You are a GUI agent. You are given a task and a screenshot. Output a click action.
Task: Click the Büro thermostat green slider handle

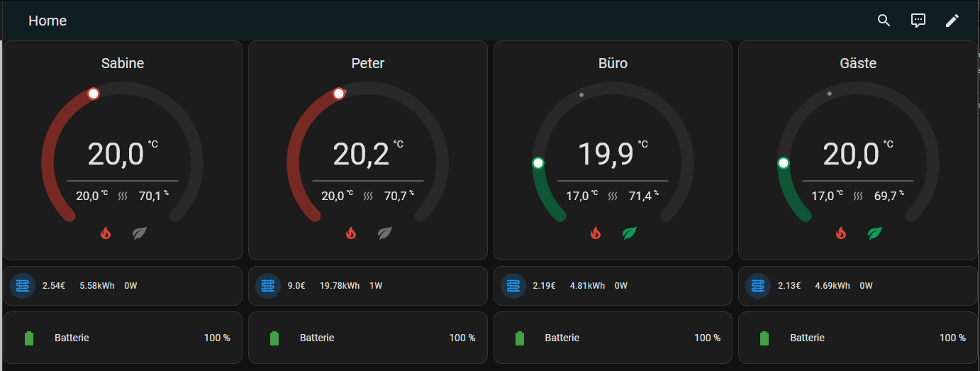point(538,163)
